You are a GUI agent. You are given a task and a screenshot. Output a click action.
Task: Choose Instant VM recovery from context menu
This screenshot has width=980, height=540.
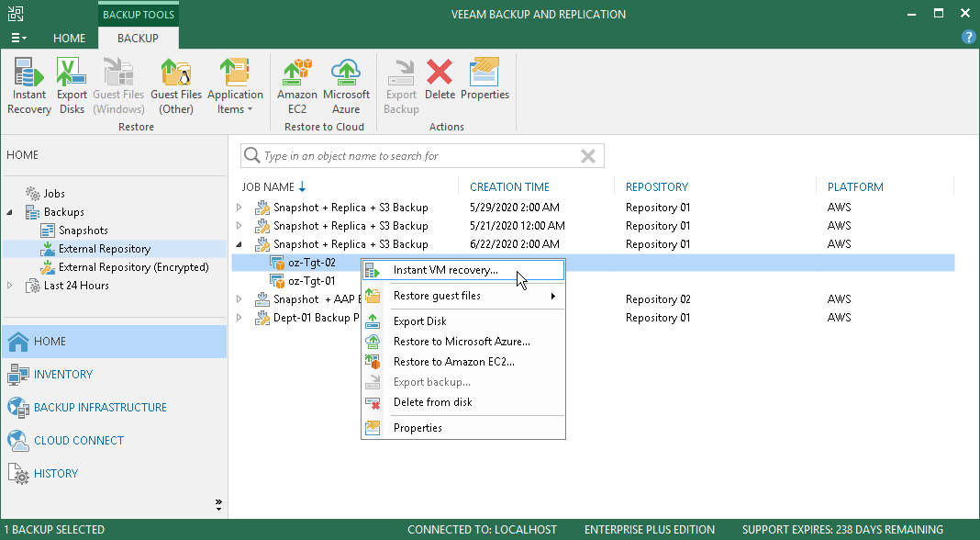point(463,270)
